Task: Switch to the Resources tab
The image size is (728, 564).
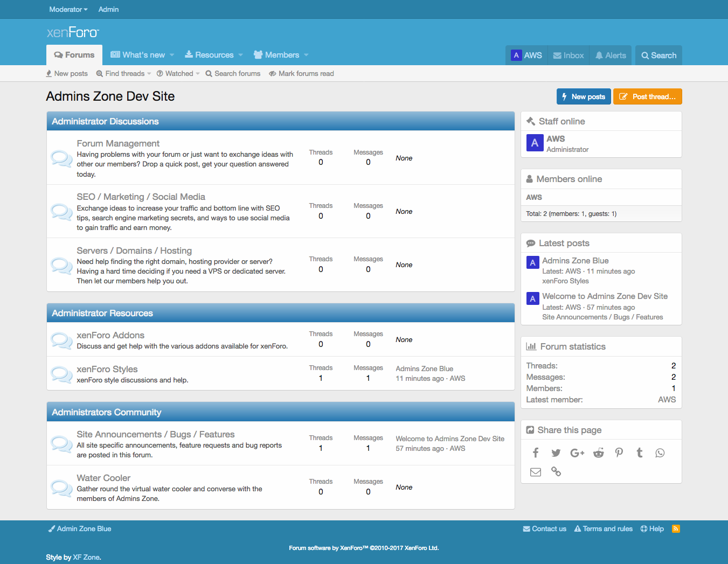Action: pos(209,55)
